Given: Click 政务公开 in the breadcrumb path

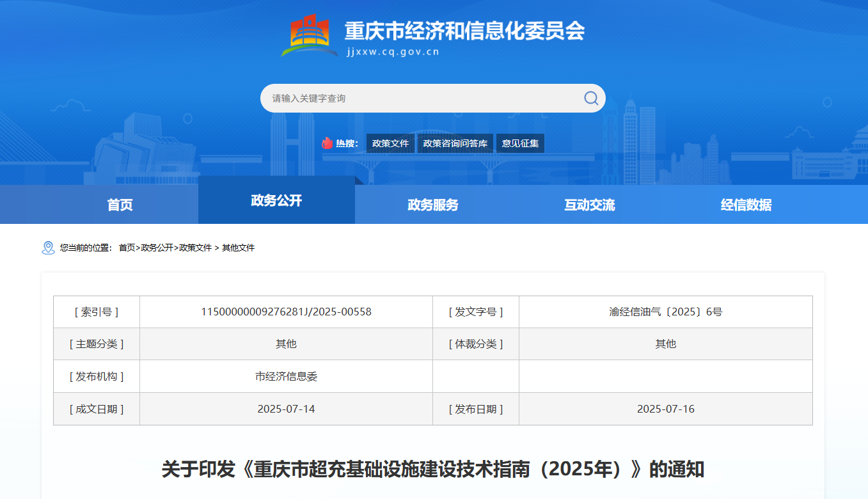Looking at the screenshot, I should [x=157, y=248].
